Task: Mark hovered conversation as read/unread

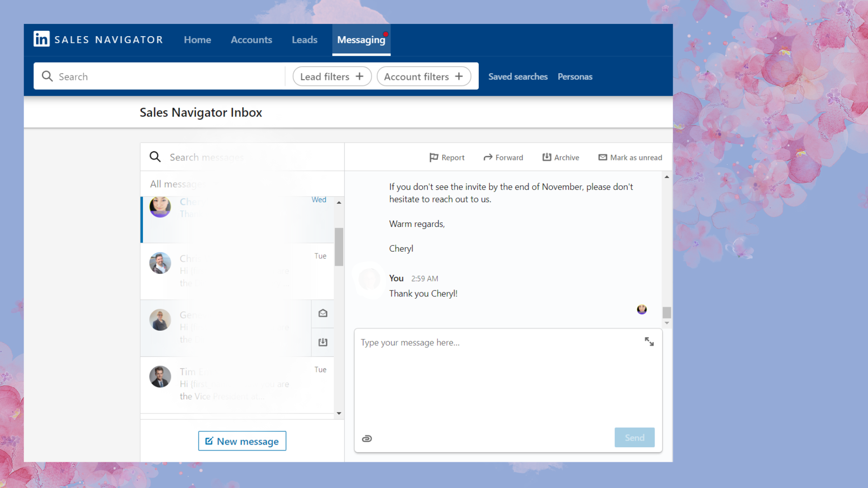Action: pos(323,313)
